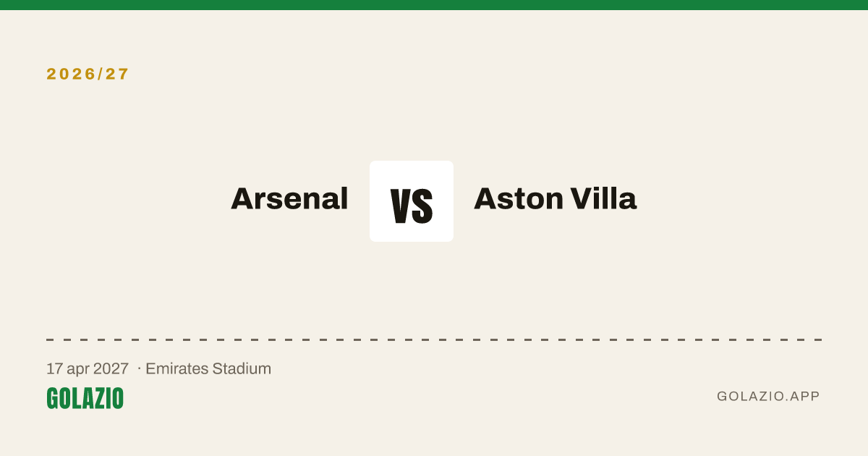Click the letter V in VS badge

coord(401,206)
